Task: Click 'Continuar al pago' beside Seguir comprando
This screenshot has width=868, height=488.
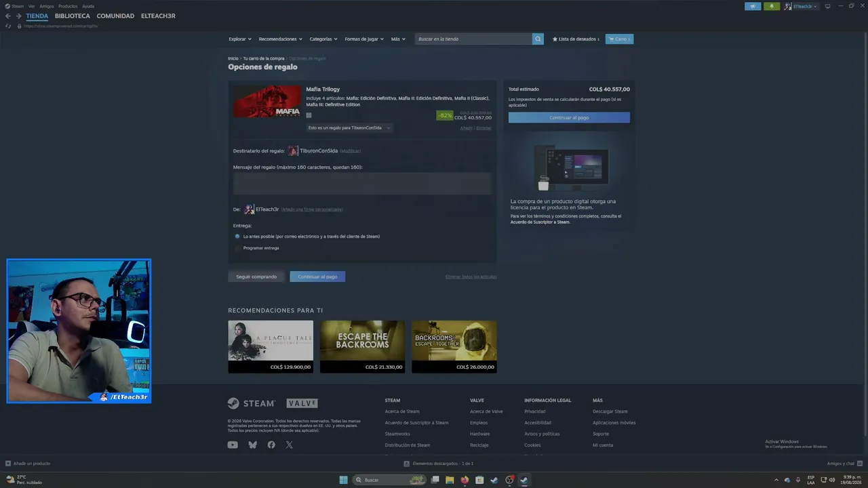Action: [317, 277]
